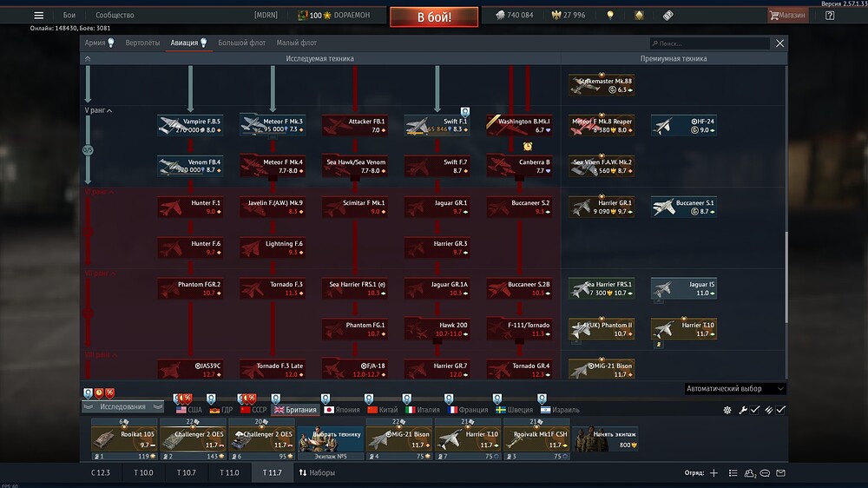The width and height of the screenshot is (868, 488).
Task: Switch to the Вертолёты tab
Action: tap(142, 43)
